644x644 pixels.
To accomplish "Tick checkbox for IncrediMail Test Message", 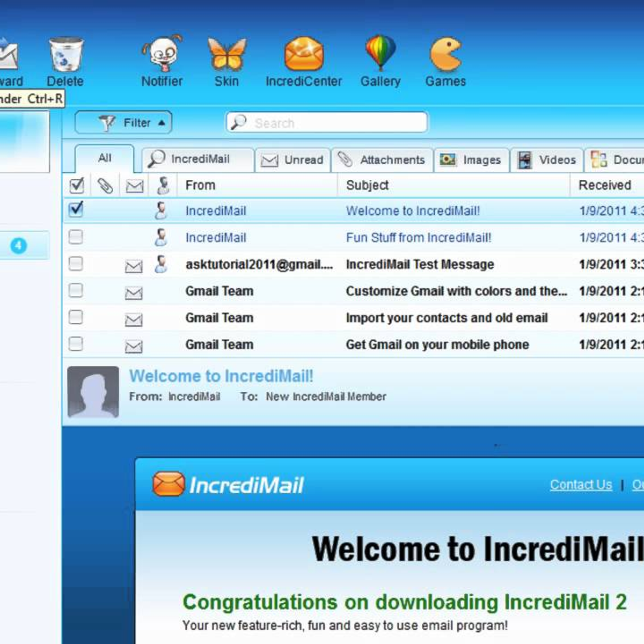I will [x=76, y=264].
